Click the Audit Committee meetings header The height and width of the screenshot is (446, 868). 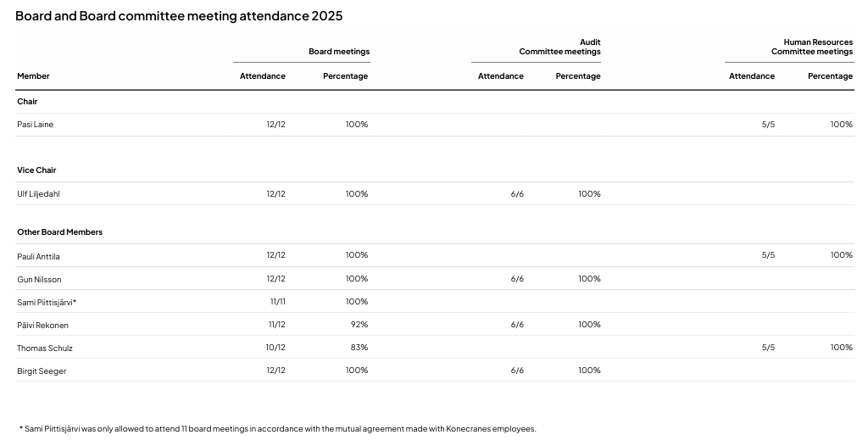[x=559, y=47]
